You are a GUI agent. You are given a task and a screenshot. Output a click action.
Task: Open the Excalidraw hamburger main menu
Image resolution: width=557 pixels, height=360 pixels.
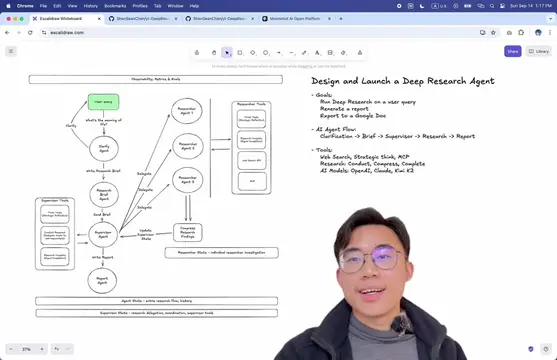pos(11,51)
